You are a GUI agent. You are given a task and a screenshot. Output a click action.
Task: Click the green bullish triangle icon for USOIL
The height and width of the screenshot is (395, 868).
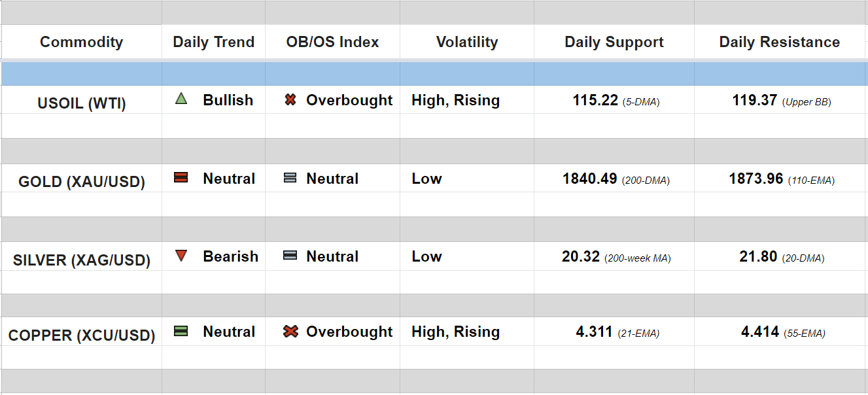click(x=181, y=99)
